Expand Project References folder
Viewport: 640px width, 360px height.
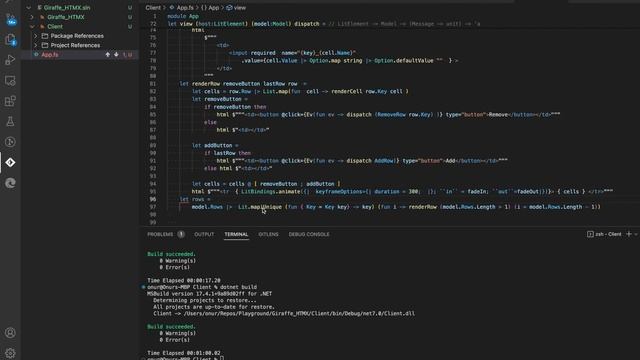tap(36, 45)
